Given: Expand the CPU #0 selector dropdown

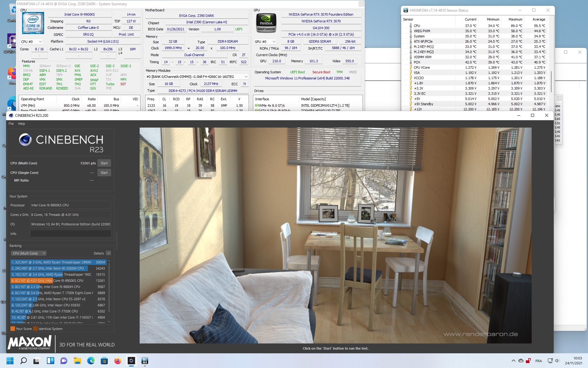Looking at the screenshot, I should (x=32, y=42).
